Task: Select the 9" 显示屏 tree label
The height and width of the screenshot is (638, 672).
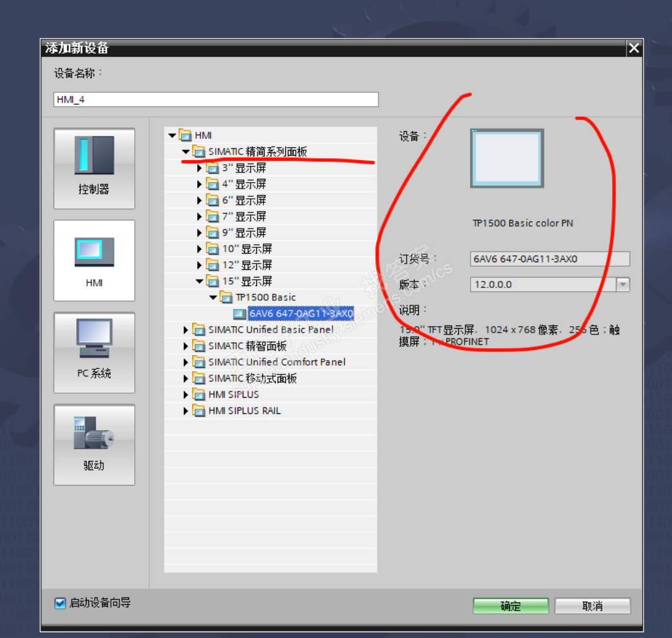Action: tap(244, 232)
